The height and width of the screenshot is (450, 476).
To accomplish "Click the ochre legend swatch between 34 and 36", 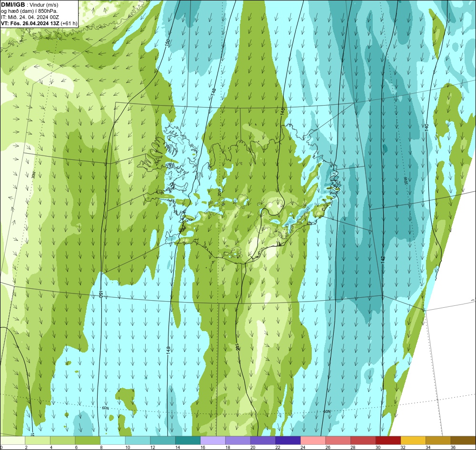I will pos(438,440).
